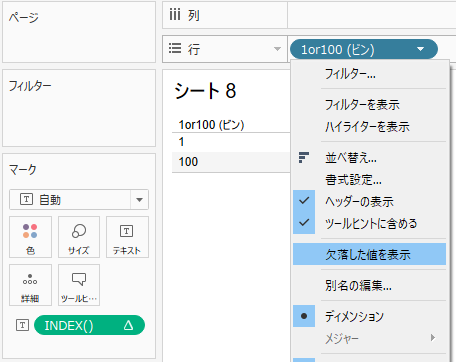Choose フィルター... from the context menu
456x362 pixels.
(369, 74)
